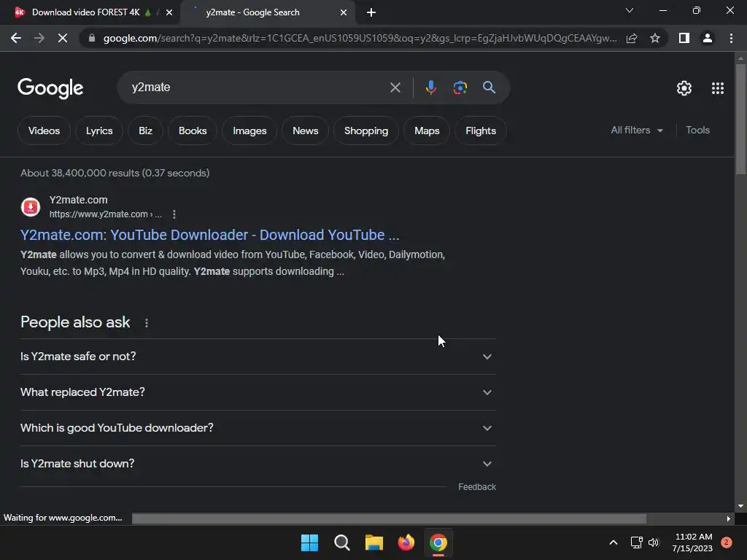Open the tab search dropdown arrow

[630, 10]
